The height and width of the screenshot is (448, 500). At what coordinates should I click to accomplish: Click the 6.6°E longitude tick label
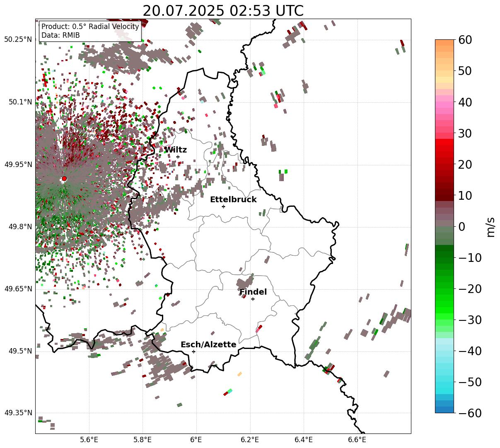pyautogui.click(x=357, y=440)
